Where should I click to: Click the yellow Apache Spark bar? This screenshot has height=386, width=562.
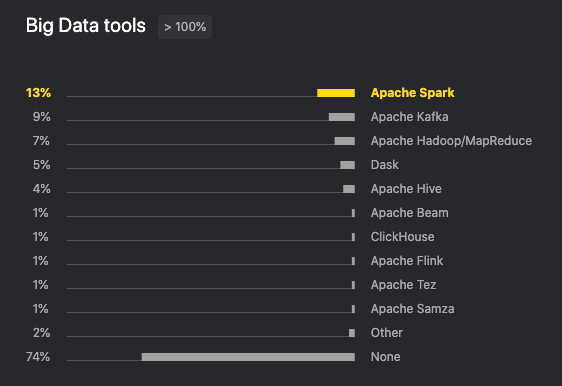pyautogui.click(x=336, y=93)
